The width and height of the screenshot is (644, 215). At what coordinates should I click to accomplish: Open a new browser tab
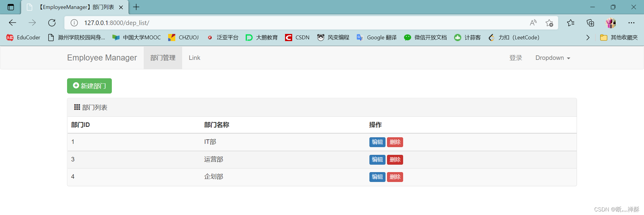136,7
